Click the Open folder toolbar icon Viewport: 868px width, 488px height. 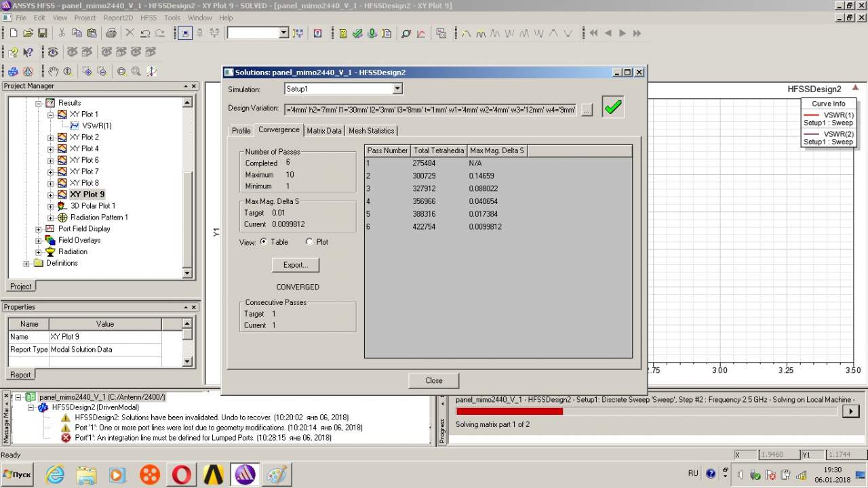[x=28, y=33]
